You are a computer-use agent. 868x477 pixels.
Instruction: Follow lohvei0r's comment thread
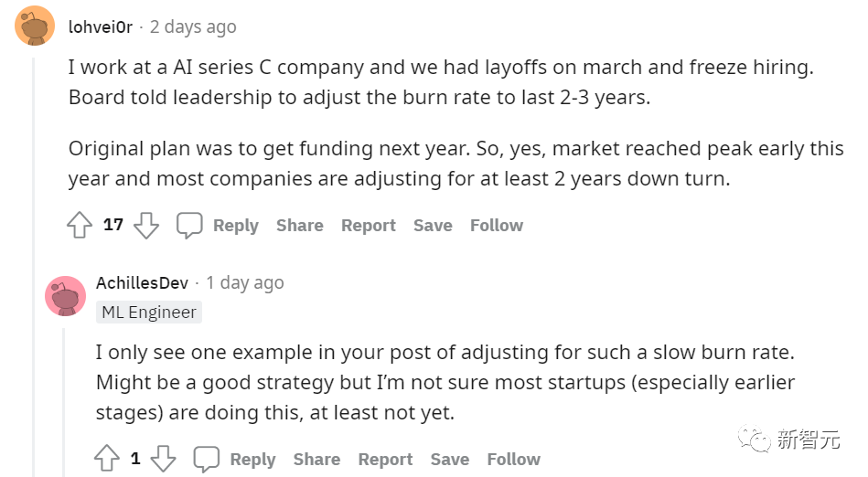[497, 225]
